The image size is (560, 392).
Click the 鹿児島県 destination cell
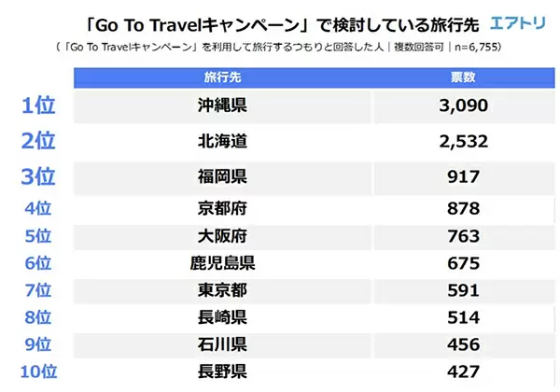(222, 263)
